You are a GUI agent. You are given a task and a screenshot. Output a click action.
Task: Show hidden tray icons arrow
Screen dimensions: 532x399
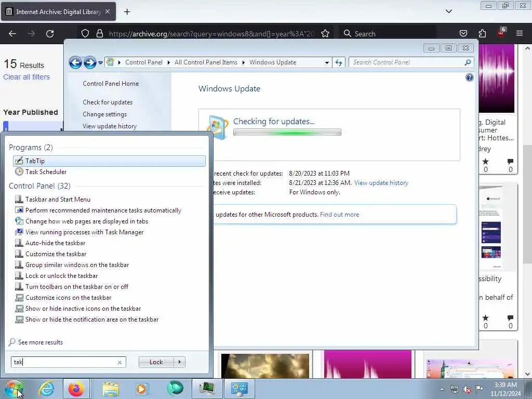click(442, 389)
